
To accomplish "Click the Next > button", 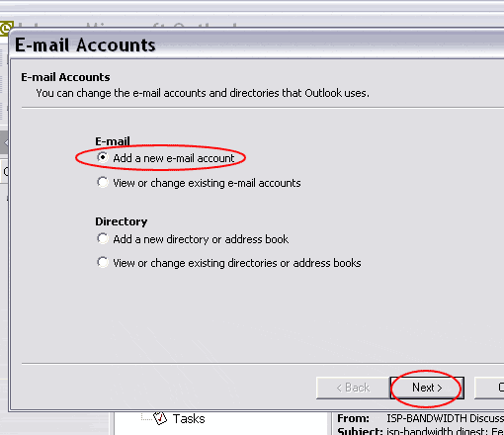I will coord(427,388).
